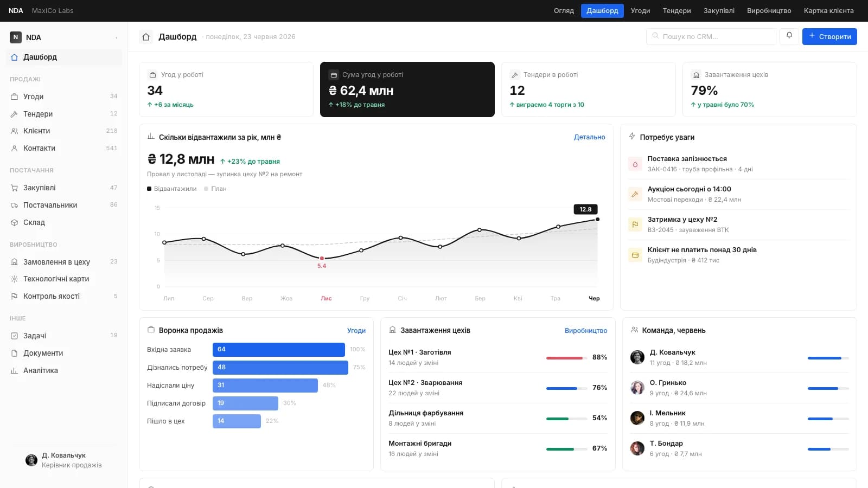Click the Аналітика chart icon in sidebar
This screenshot has width=868, height=488.
click(x=15, y=370)
